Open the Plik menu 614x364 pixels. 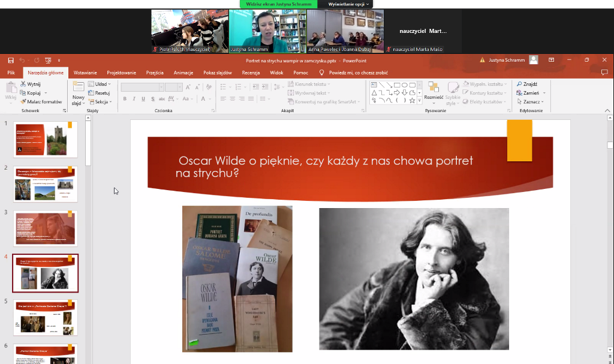point(11,73)
